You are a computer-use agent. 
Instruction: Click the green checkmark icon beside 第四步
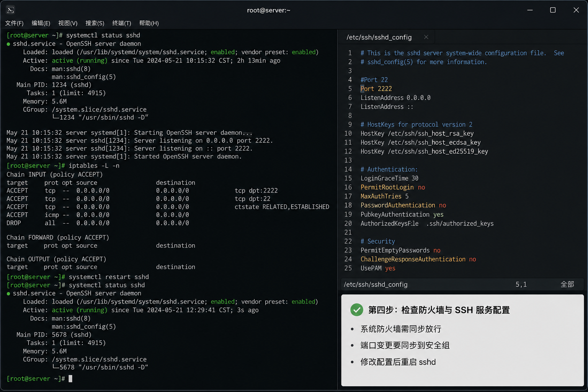tap(357, 310)
